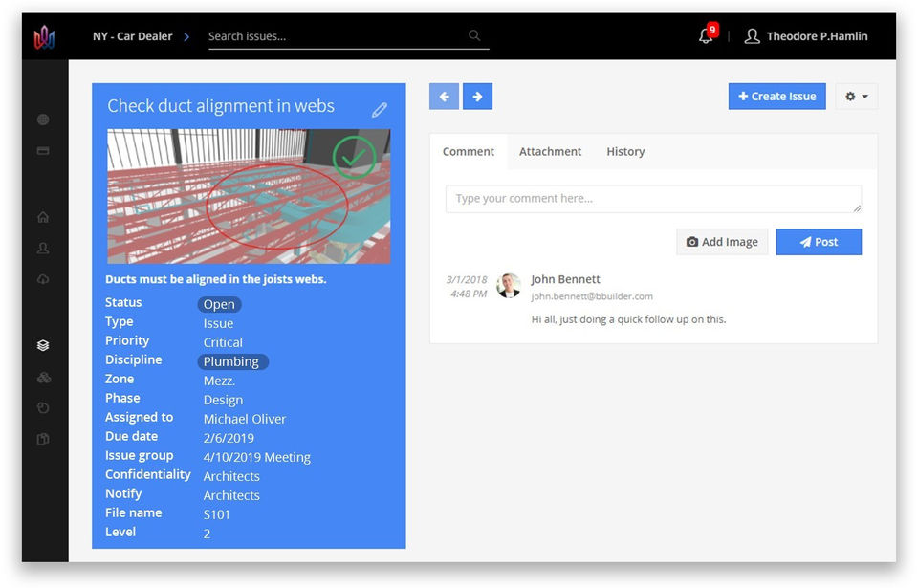Go to next issue with right arrow
The height and width of the screenshot is (588, 918).
pos(478,96)
